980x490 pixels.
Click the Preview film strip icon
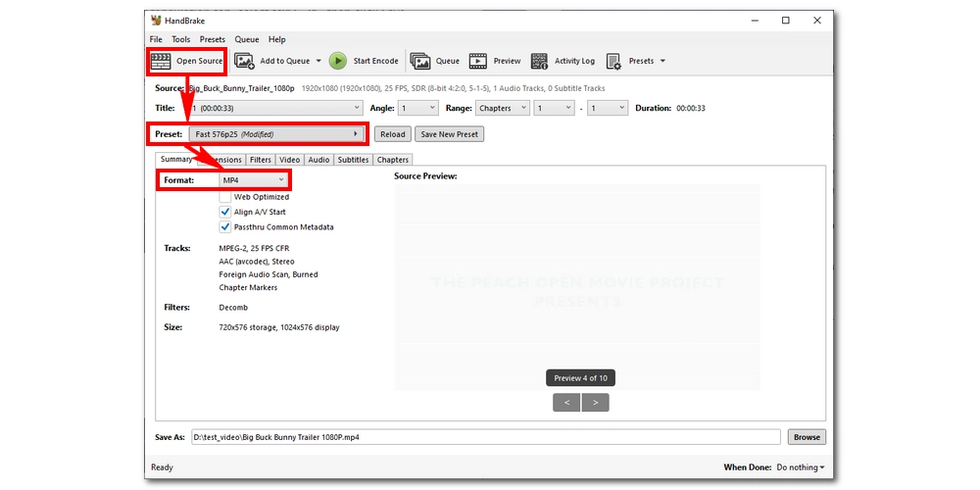478,61
